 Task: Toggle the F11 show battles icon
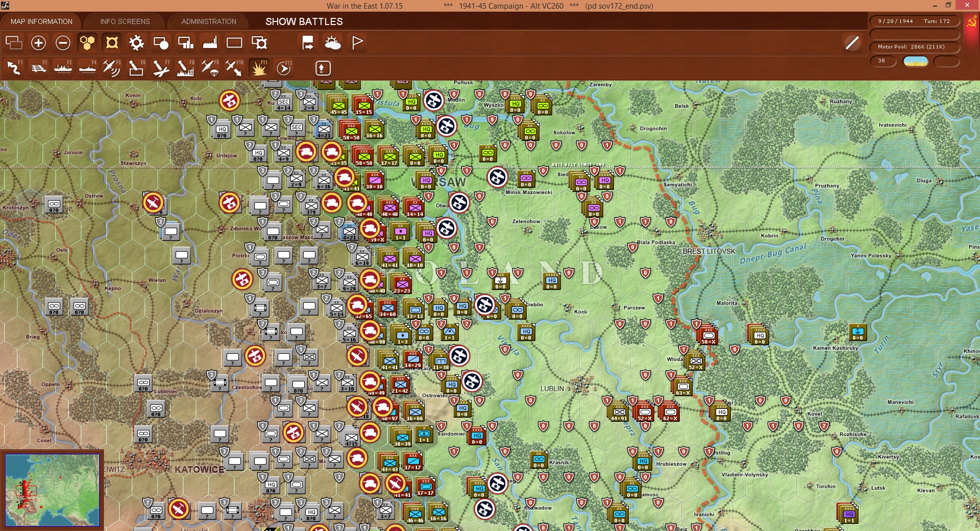click(259, 68)
